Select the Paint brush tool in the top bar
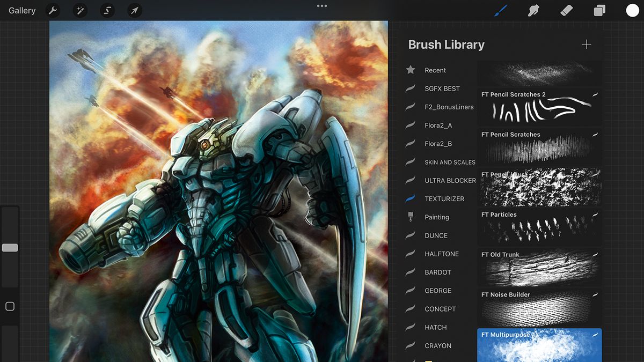 501,10
